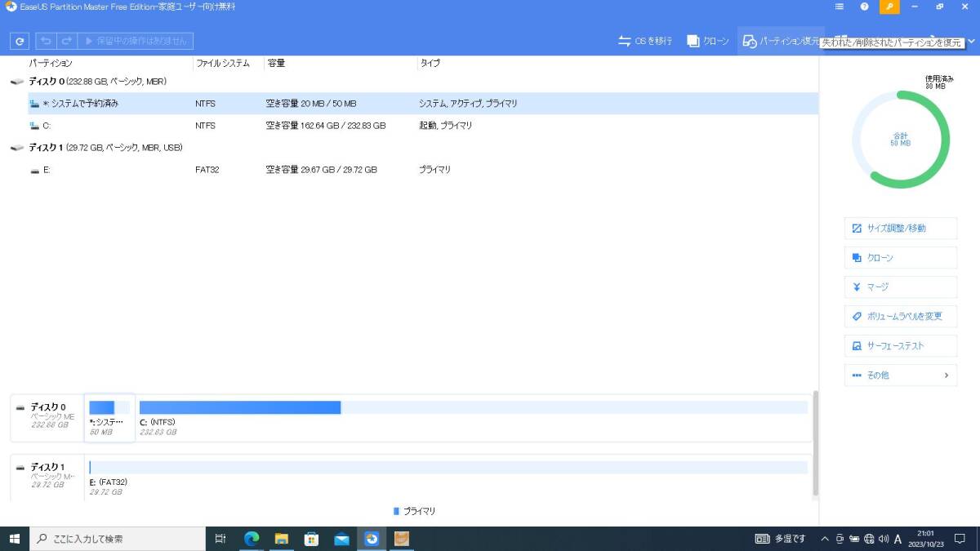Click ボリュームラベルを変更 button
The height and width of the screenshot is (551, 980).
(x=901, y=317)
